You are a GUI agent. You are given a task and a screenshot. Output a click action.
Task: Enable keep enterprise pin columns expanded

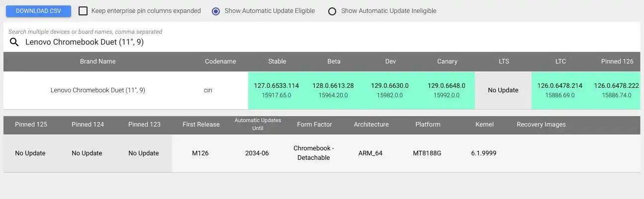(83, 11)
